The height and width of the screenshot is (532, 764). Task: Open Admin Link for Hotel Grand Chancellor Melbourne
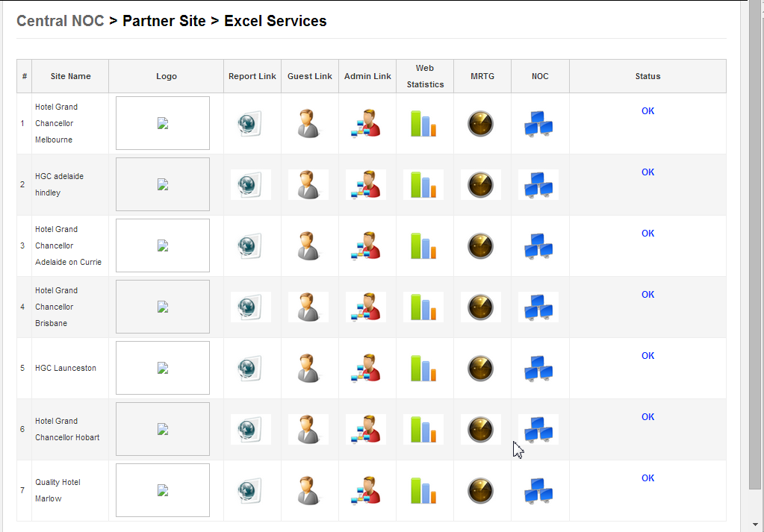[x=366, y=124]
